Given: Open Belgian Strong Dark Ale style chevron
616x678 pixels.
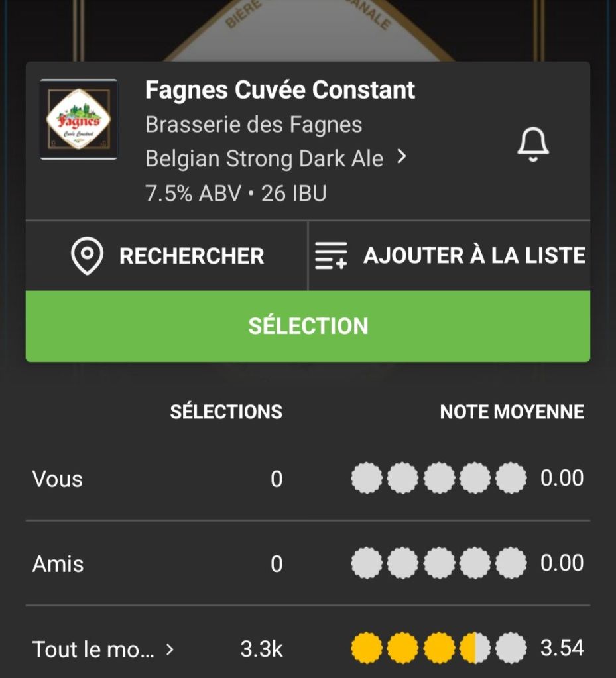Looking at the screenshot, I should pyautogui.click(x=401, y=158).
